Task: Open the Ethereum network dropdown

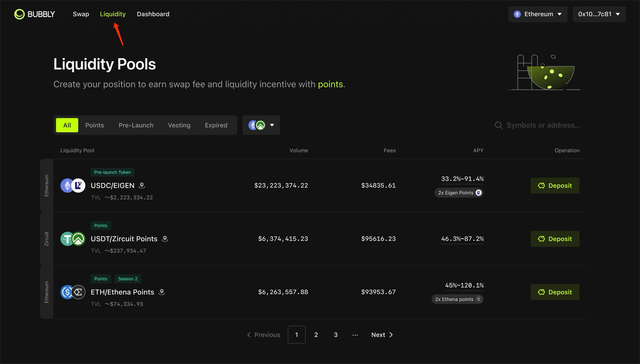Action: point(537,14)
